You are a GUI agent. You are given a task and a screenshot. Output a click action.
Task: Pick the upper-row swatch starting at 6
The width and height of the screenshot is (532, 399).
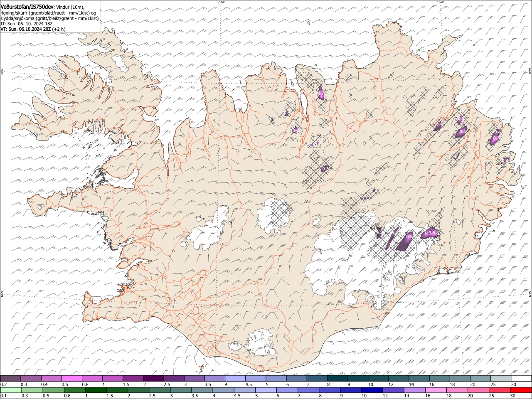click(x=296, y=379)
